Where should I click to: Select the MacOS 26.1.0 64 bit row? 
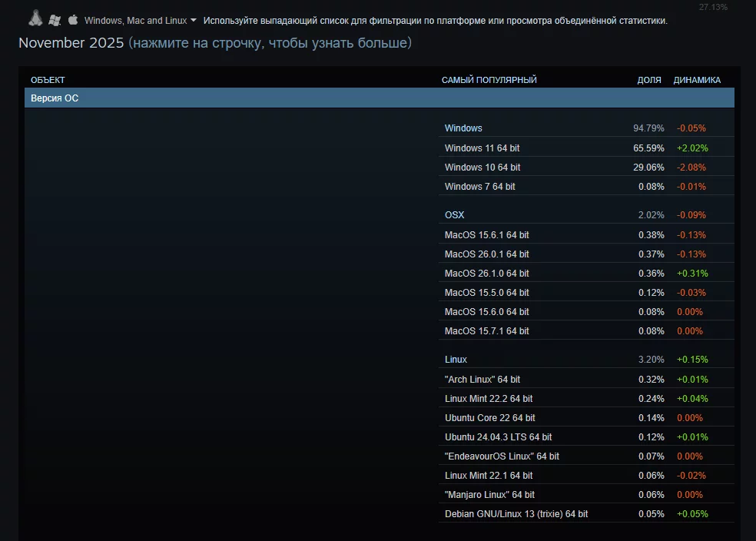click(x=486, y=274)
